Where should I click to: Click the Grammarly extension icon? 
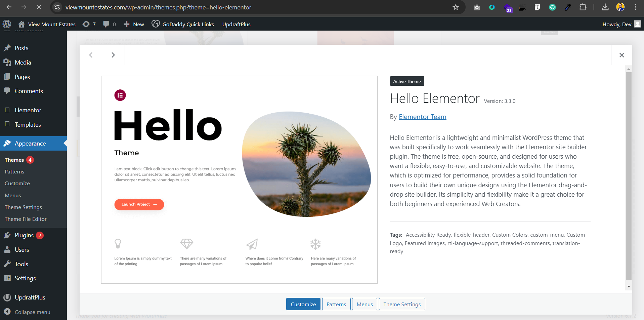(x=552, y=7)
